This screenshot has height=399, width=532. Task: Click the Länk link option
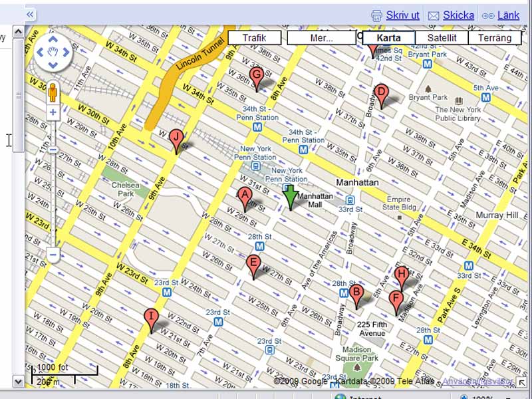point(501,15)
